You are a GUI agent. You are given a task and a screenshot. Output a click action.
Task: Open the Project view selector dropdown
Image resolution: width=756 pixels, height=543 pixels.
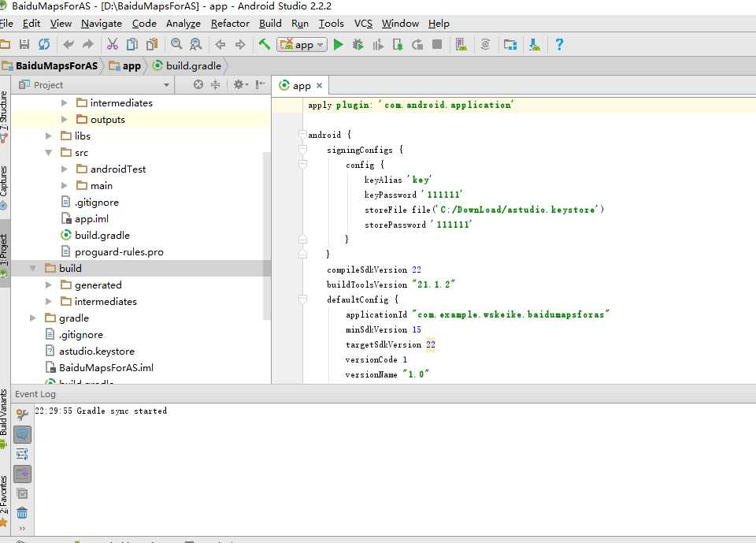tap(94, 84)
